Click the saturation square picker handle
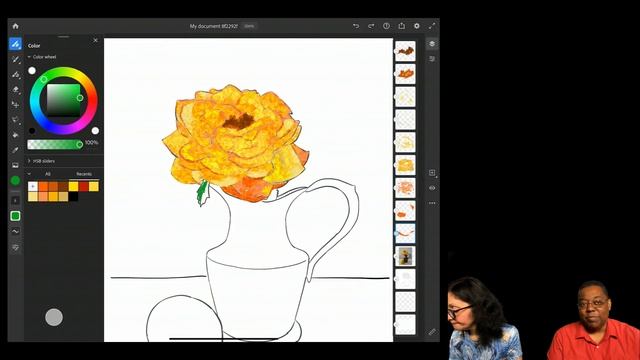640x360 pixels. [x=80, y=98]
